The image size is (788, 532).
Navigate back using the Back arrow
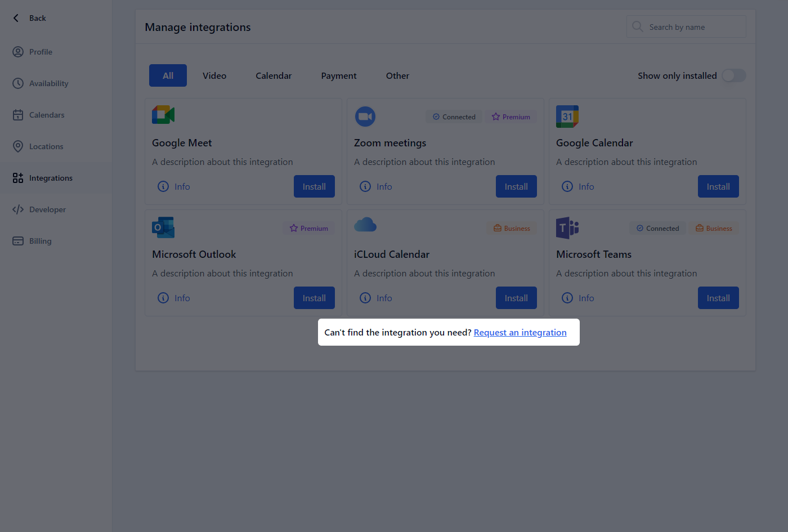16,17
